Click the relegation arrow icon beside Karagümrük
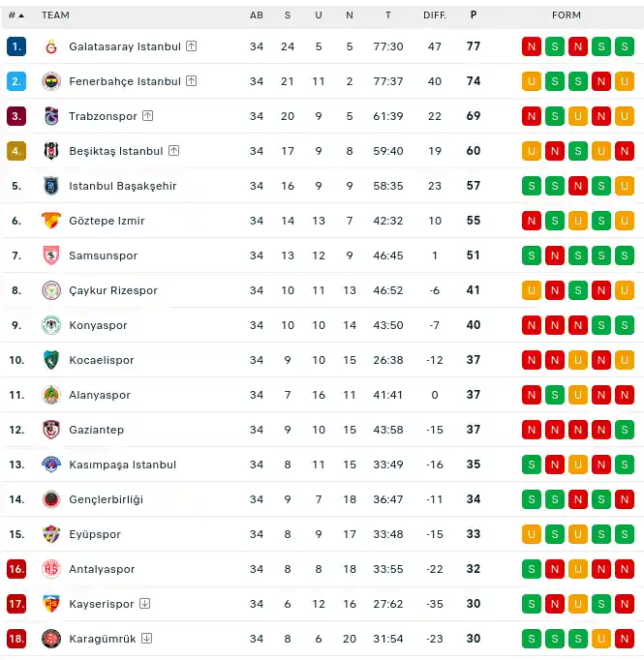The width and height of the screenshot is (644, 660). pyautogui.click(x=146, y=638)
